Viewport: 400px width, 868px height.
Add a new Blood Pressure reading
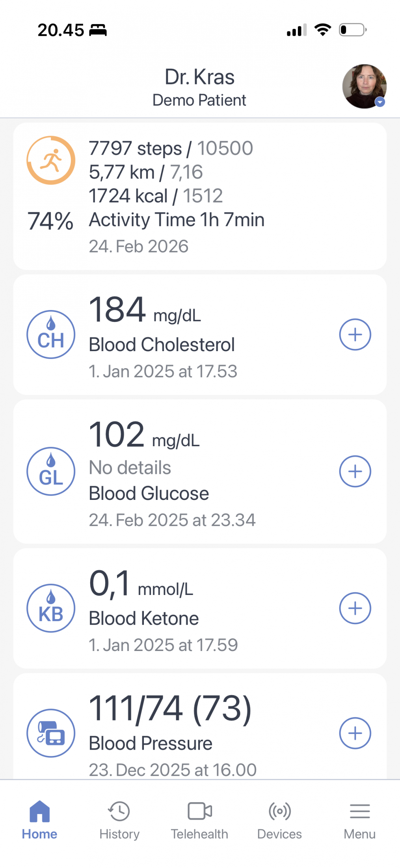pos(355,733)
